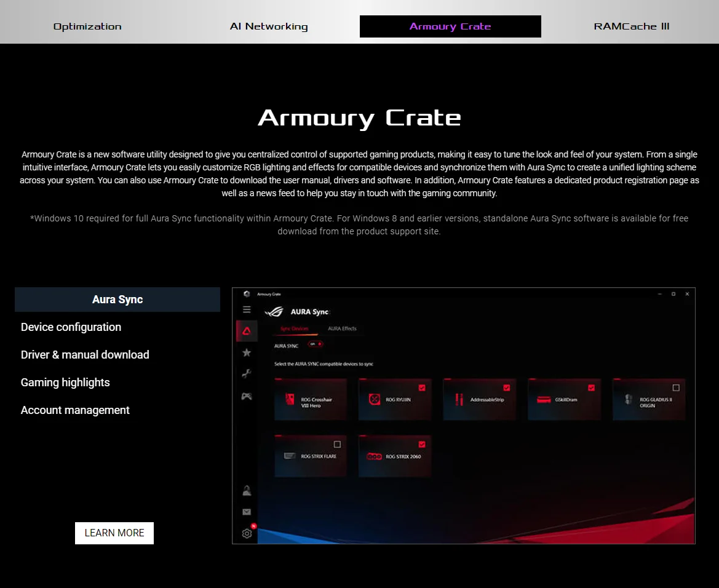Select the ROG Crosshair VIII Hero card

click(311, 400)
